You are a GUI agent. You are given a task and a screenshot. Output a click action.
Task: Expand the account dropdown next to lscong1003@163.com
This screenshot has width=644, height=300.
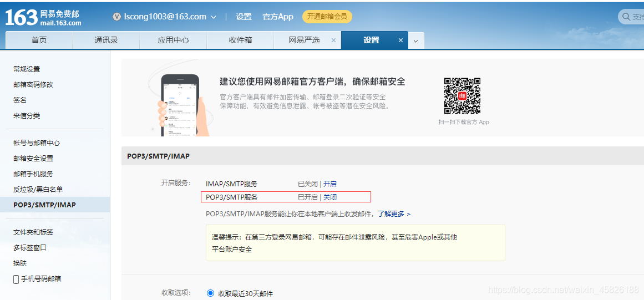[214, 17]
